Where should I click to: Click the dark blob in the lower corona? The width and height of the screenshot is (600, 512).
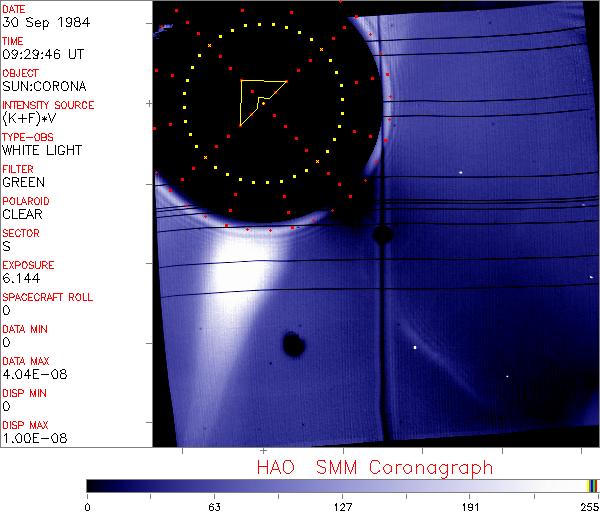click(293, 345)
